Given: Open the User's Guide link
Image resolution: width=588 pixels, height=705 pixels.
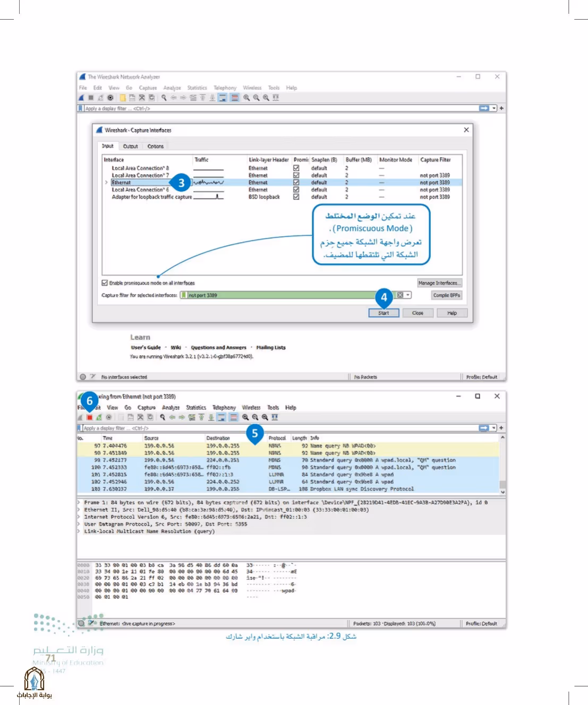Looking at the screenshot, I should (146, 348).
